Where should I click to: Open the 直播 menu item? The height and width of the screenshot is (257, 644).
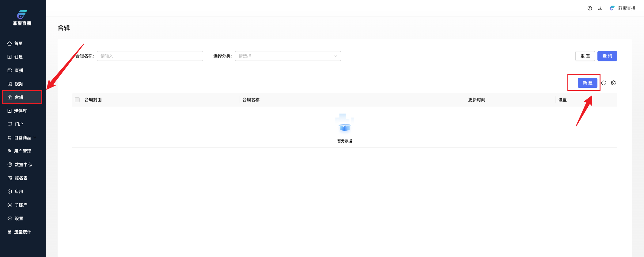pyautogui.click(x=19, y=70)
